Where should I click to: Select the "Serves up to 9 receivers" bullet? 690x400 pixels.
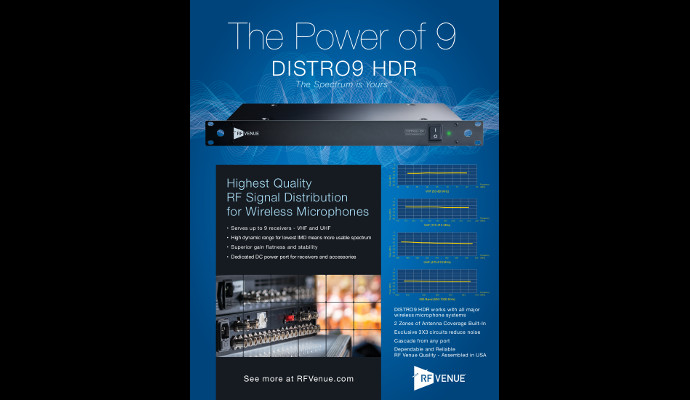(x=281, y=228)
